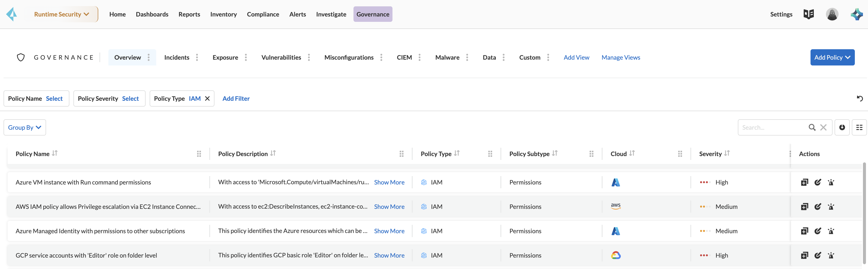Viewport: 868px width, 269px height.
Task: Click the download icon beside search
Action: click(842, 127)
